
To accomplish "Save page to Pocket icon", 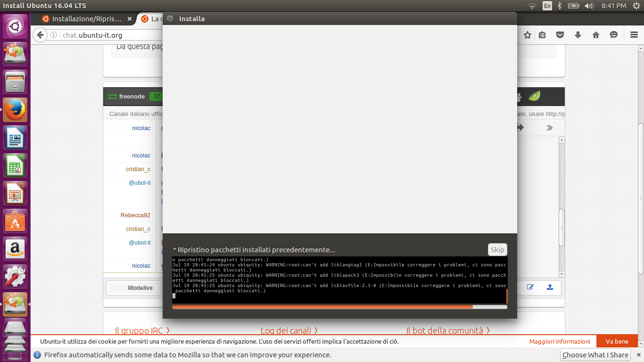I will click(560, 35).
